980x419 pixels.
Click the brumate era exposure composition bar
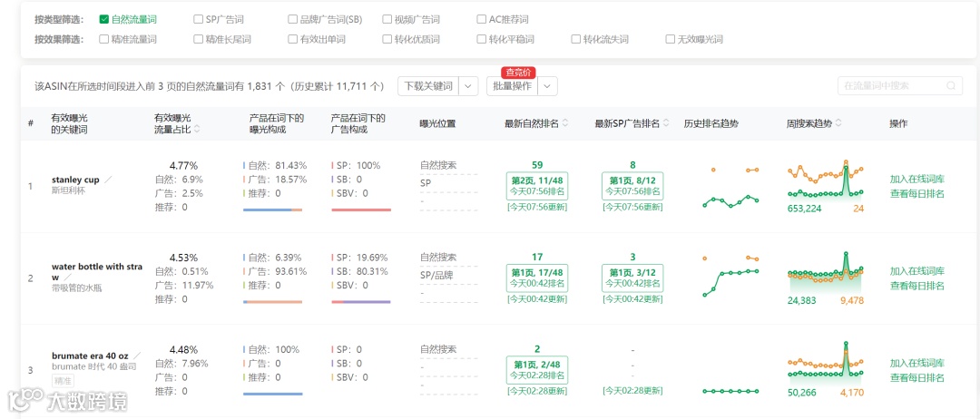pos(272,394)
